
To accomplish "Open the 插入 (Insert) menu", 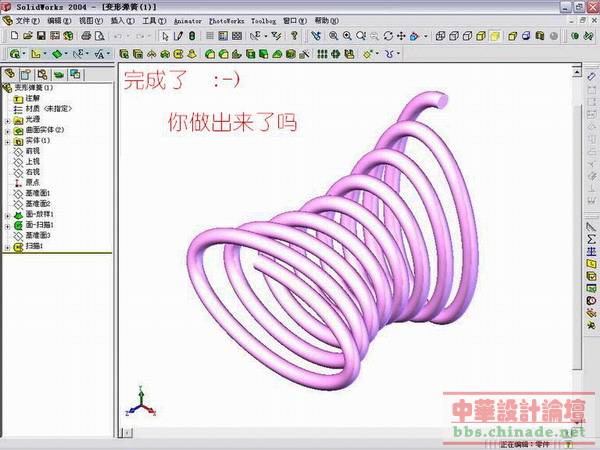I will pyautogui.click(x=121, y=20).
